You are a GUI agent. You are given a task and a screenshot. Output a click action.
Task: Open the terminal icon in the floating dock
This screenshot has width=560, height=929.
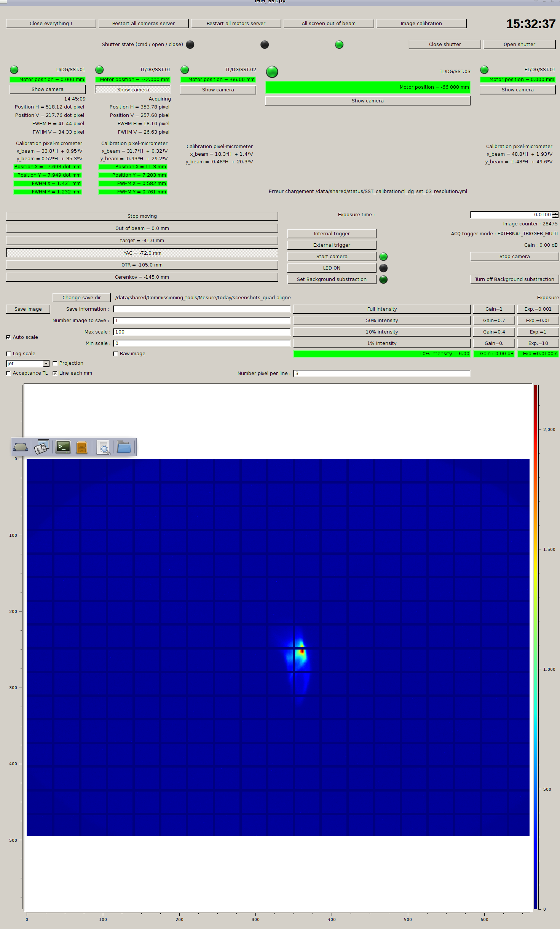(x=63, y=447)
